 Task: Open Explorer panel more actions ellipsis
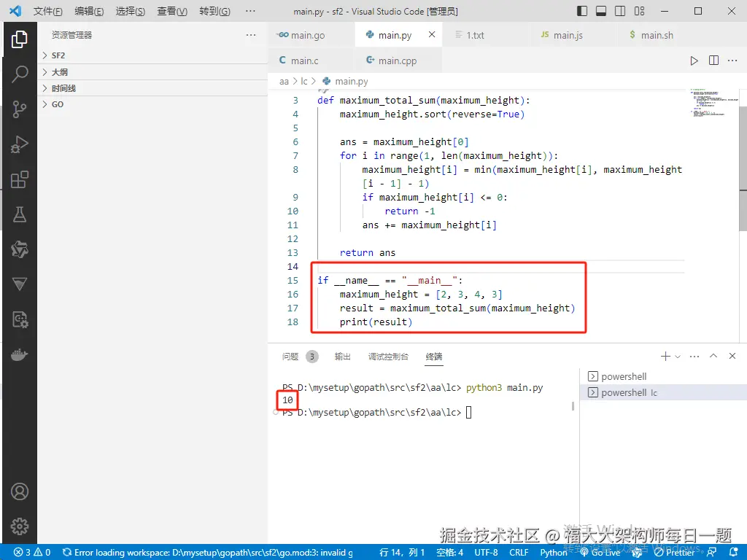coord(251,35)
